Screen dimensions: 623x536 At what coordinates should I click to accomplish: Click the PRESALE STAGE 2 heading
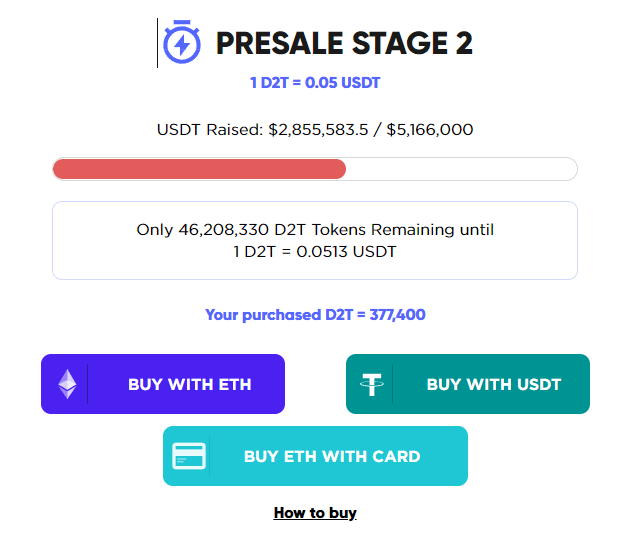click(344, 43)
